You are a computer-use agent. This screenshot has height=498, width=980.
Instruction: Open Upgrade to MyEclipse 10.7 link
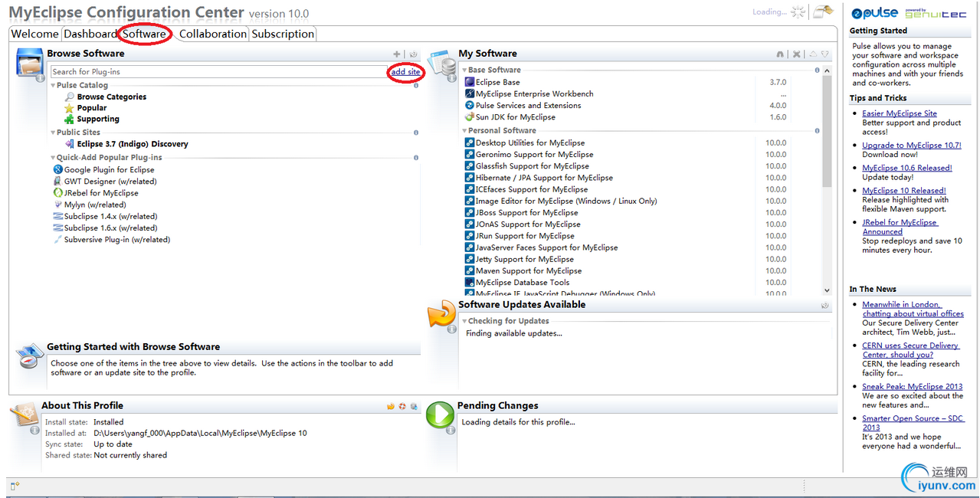click(912, 146)
